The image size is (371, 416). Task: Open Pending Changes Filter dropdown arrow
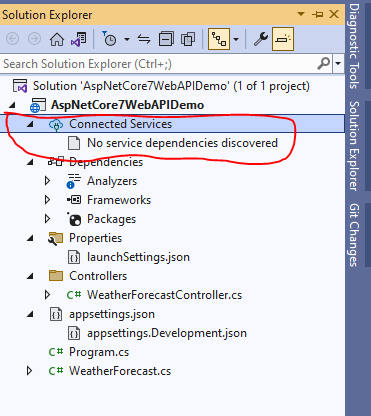pos(127,39)
